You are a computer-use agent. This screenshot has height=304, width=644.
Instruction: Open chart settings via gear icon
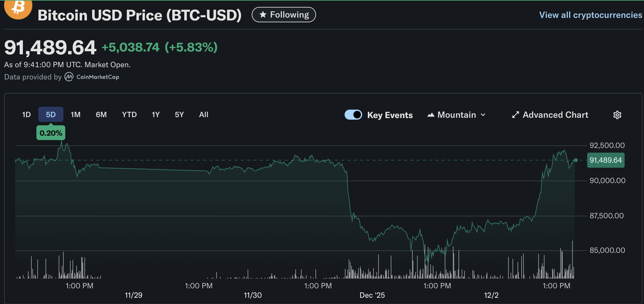617,115
